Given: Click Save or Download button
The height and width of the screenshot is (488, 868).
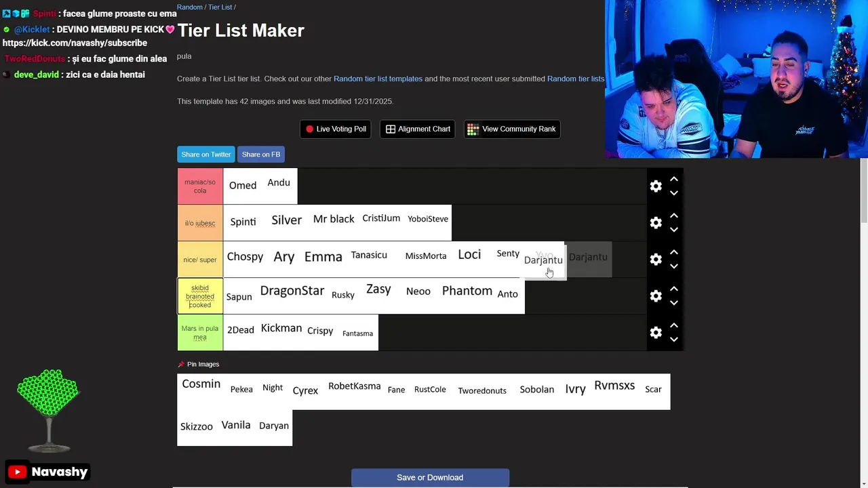Looking at the screenshot, I should (430, 478).
